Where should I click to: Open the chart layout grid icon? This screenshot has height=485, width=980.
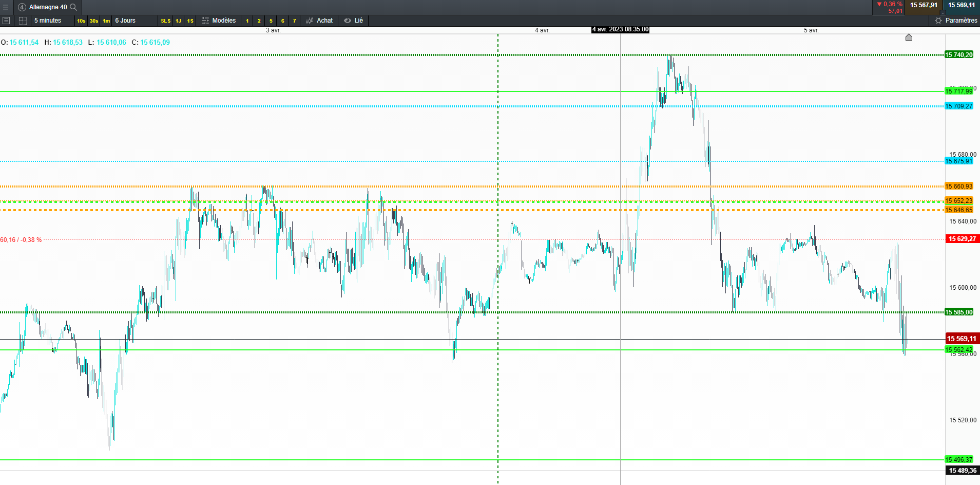pyautogui.click(x=23, y=21)
